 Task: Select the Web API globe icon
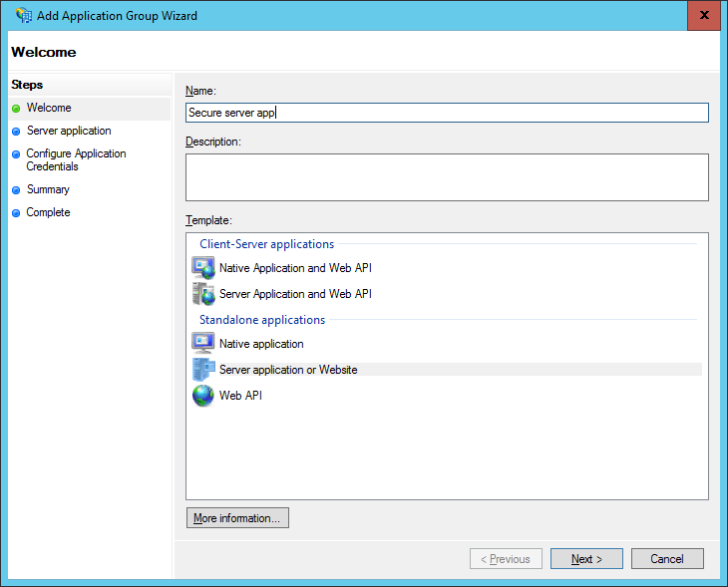click(203, 396)
